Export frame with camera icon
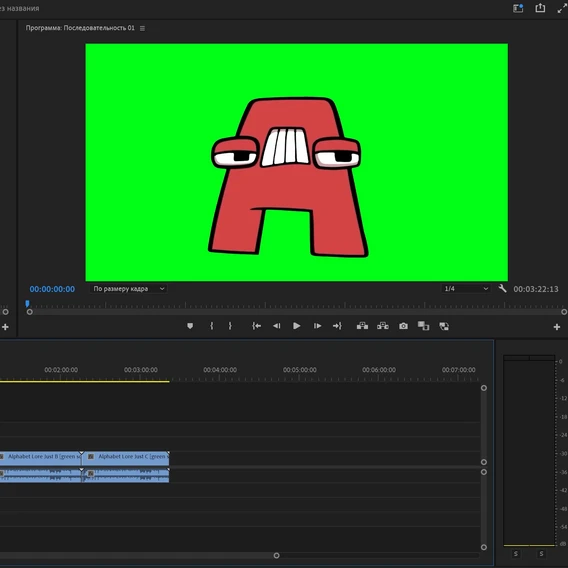The height and width of the screenshot is (568, 568). pos(403,326)
